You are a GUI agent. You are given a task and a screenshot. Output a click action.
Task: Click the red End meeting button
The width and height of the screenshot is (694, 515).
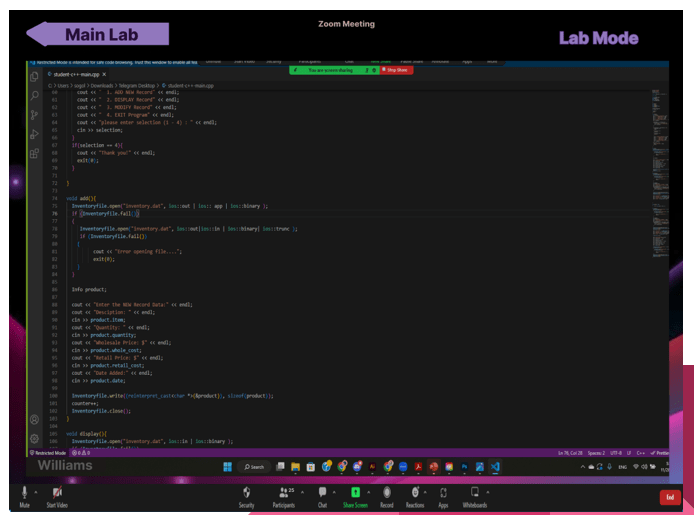[668, 497]
